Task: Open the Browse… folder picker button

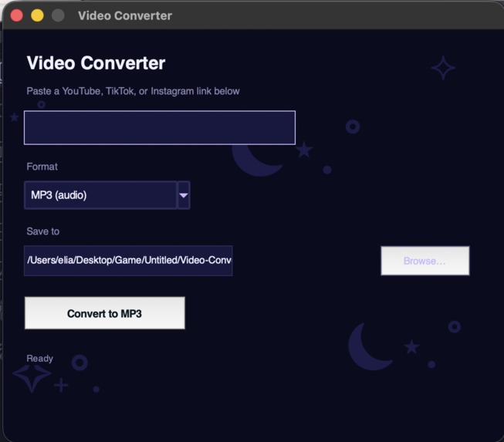Action: point(425,261)
